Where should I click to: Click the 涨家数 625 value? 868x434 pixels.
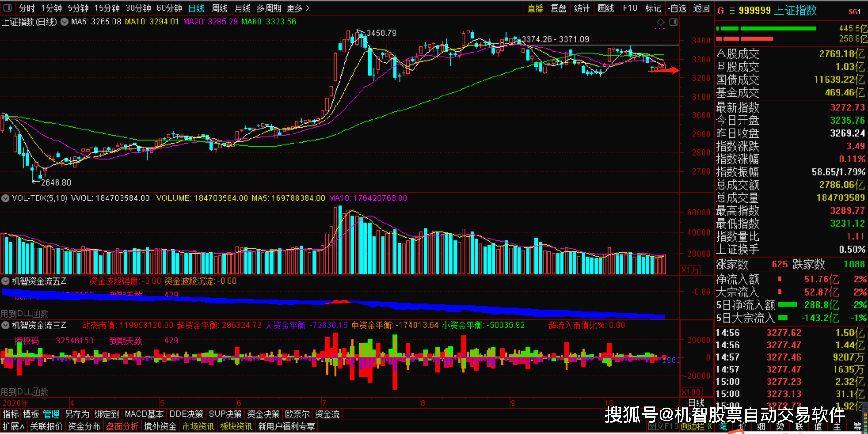pyautogui.click(x=779, y=264)
